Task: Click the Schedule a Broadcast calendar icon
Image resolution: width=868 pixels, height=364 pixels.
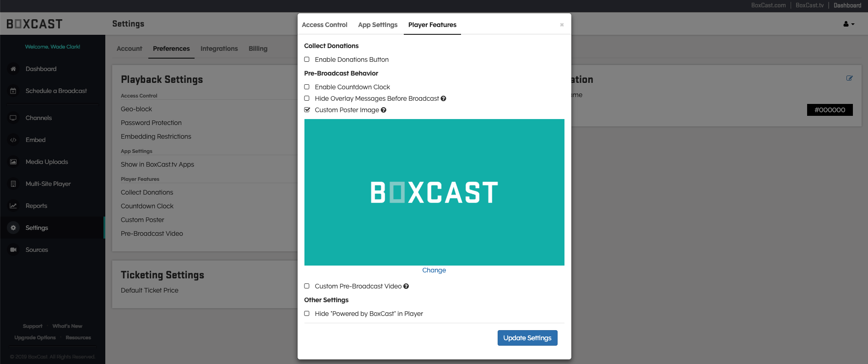Action: pyautogui.click(x=13, y=91)
